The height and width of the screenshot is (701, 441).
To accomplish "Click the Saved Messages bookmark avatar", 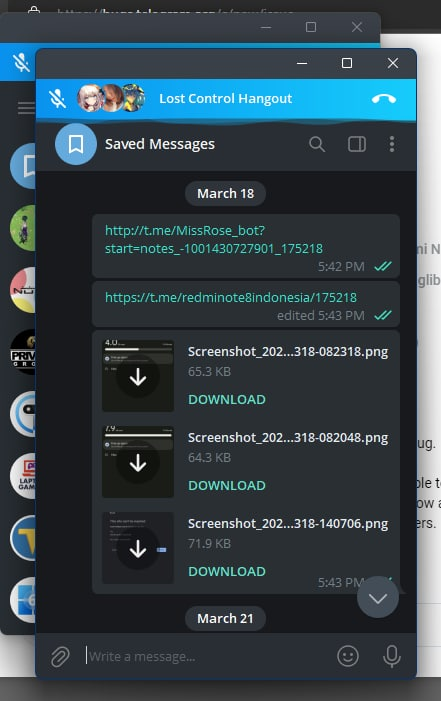I will [x=76, y=144].
